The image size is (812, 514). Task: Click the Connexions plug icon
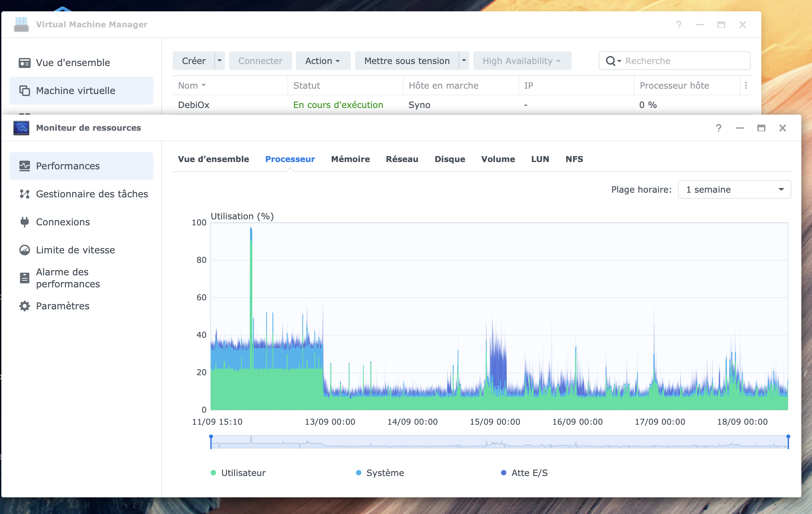point(24,222)
